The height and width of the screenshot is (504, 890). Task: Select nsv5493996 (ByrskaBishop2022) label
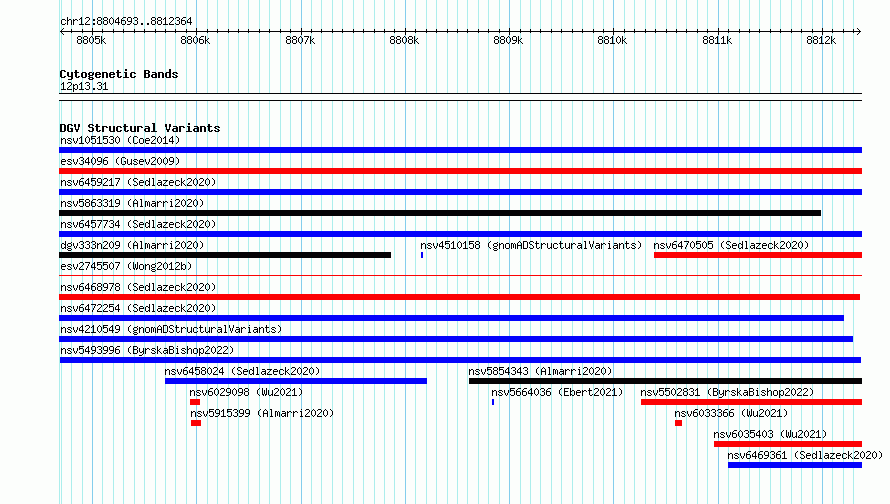(147, 350)
